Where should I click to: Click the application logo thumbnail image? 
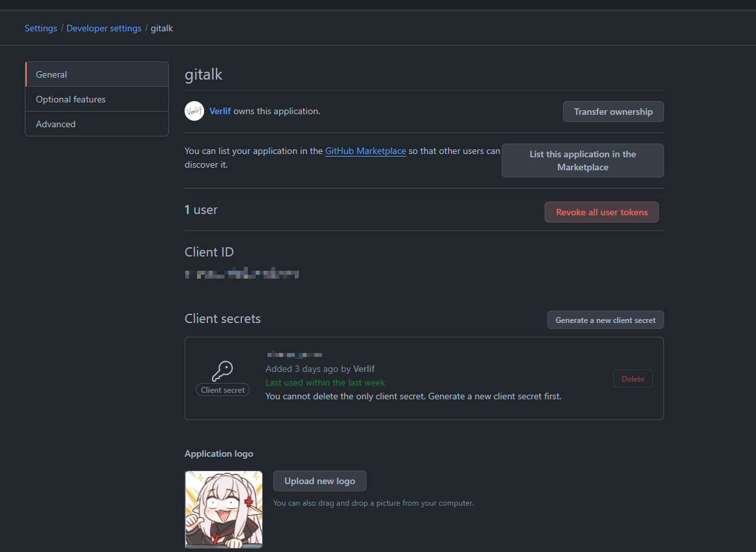(224, 509)
